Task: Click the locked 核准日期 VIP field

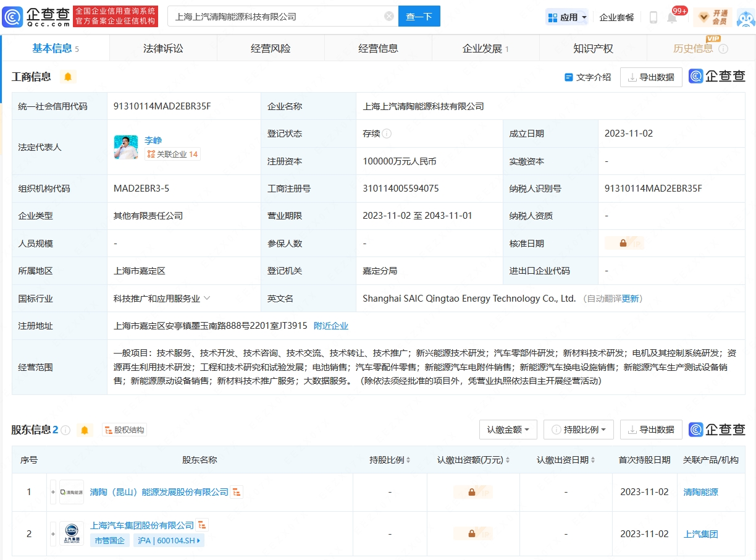Action: 624,244
